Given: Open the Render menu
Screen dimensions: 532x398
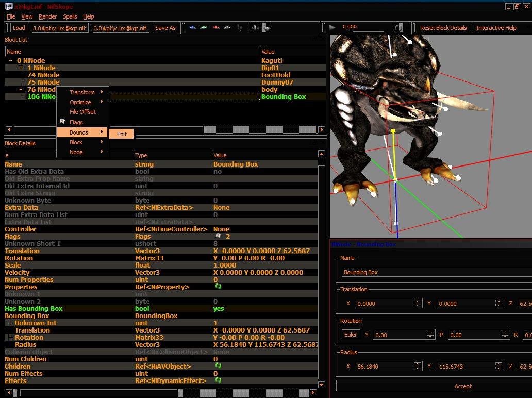Looking at the screenshot, I should tap(47, 16).
